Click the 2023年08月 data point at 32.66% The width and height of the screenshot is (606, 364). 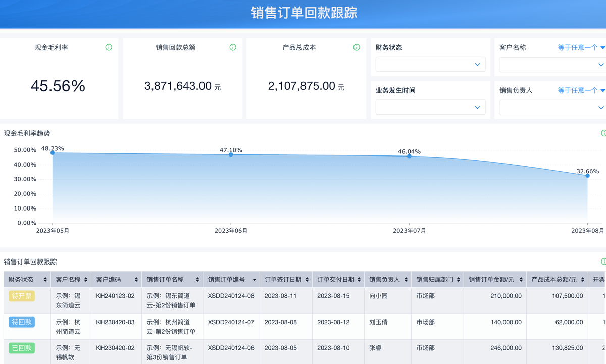point(587,175)
